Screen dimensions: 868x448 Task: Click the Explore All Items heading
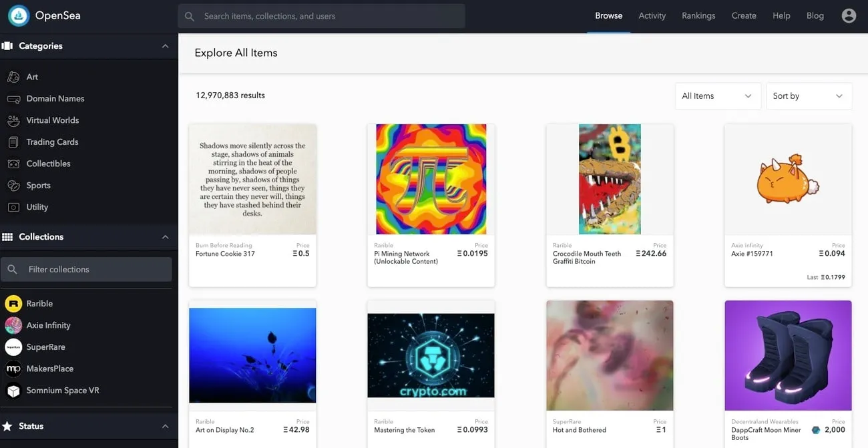pyautogui.click(x=236, y=53)
